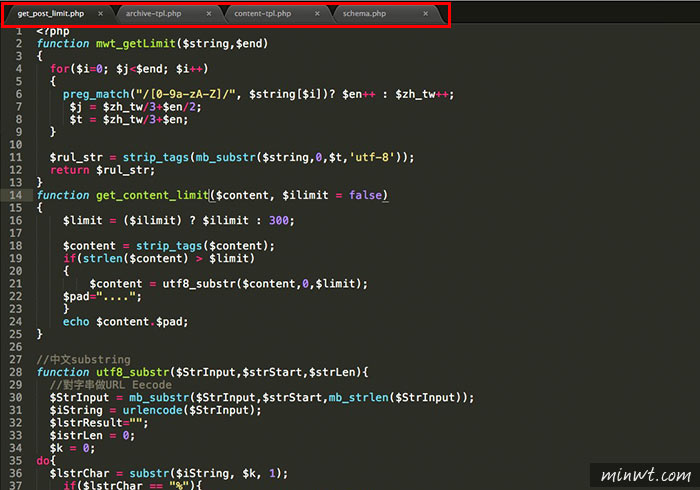
Task: Place cursor on mwt_getLimit function name
Action: pos(136,43)
